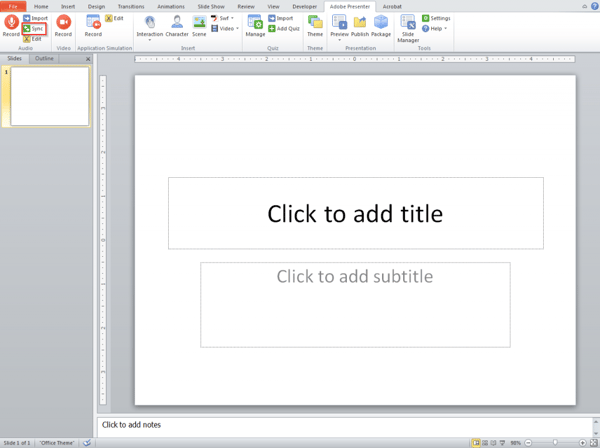Switch to the Animations ribbon tab

[x=171, y=7]
